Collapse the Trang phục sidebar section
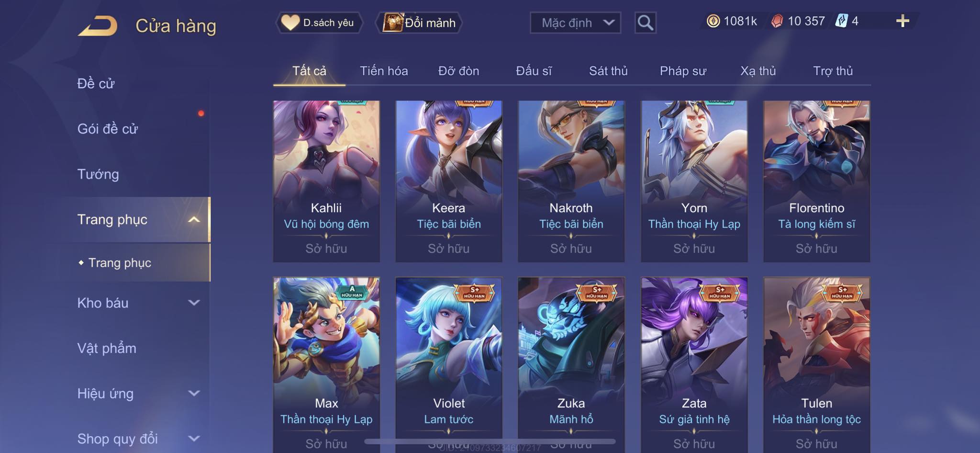 click(x=194, y=220)
